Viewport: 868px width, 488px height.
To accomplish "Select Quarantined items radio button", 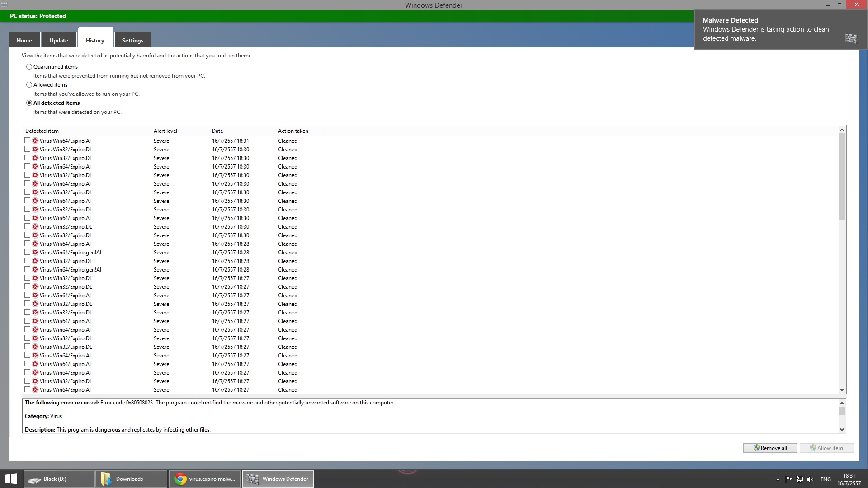I will (29, 67).
